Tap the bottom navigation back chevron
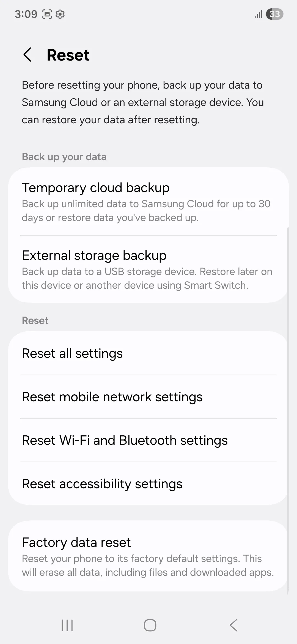The width and height of the screenshot is (297, 644). point(233,625)
